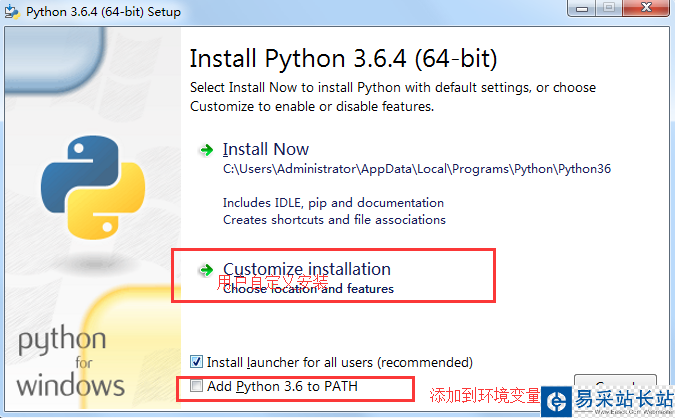Open Customize installation options
The image size is (675, 418).
pos(306,269)
